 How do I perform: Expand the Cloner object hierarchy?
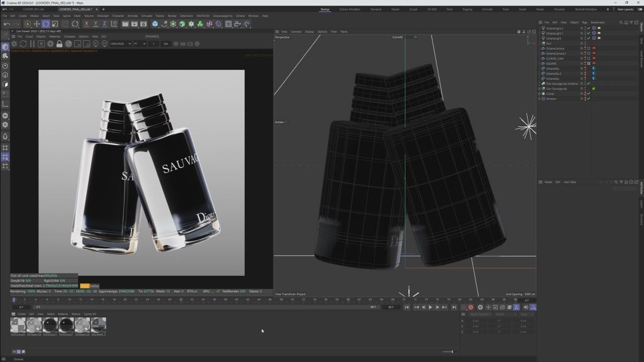click(x=539, y=94)
